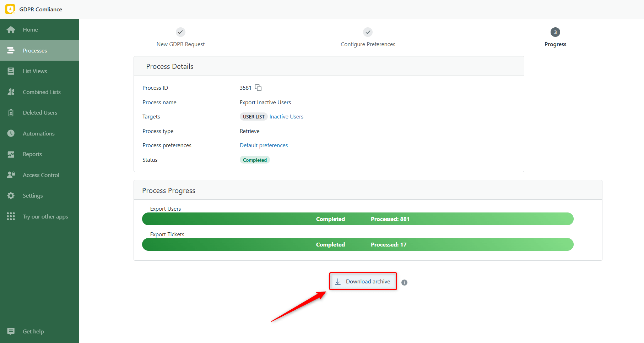Click the Process Progress heading
Viewport: 644px width, 343px height.
click(x=169, y=190)
